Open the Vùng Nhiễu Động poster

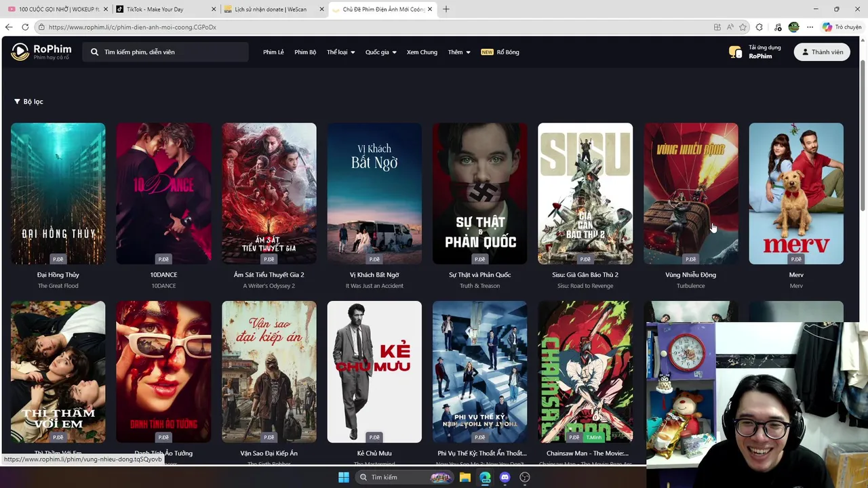(x=691, y=193)
